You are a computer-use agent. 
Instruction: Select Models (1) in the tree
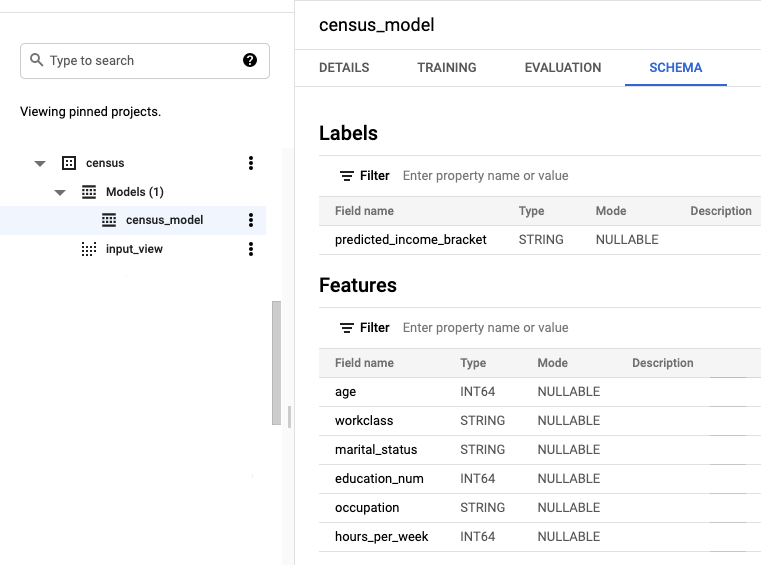[135, 192]
